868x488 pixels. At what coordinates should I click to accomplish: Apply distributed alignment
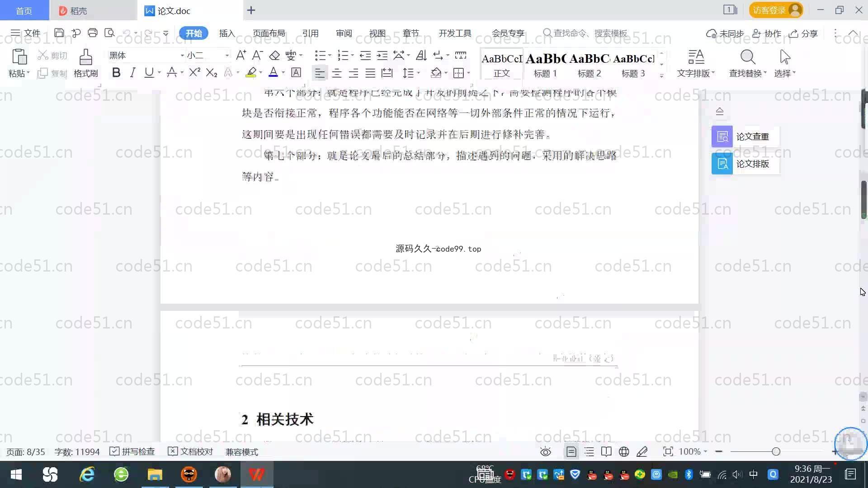pyautogui.click(x=387, y=73)
